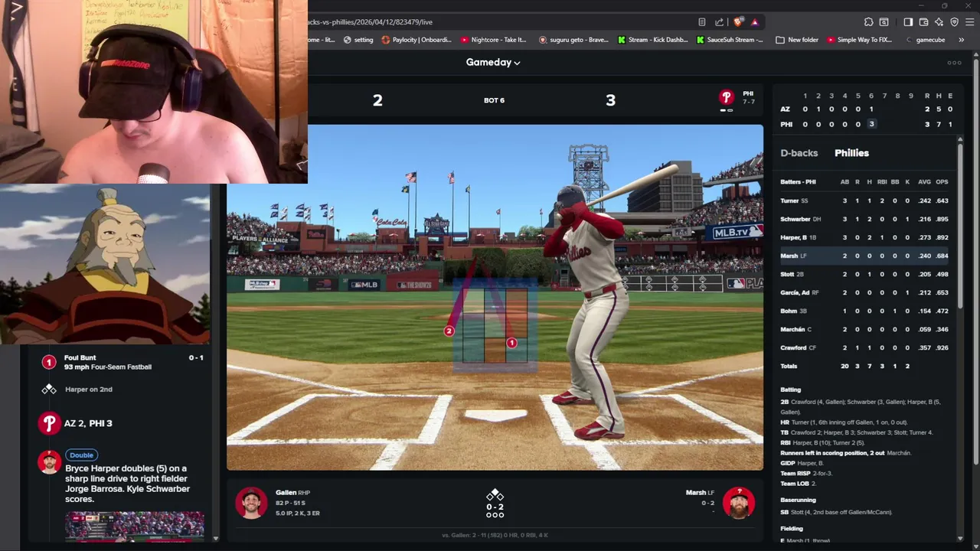This screenshot has height=551, width=980.
Task: Click the Harper on 2nd bases icon
Action: 49,390
